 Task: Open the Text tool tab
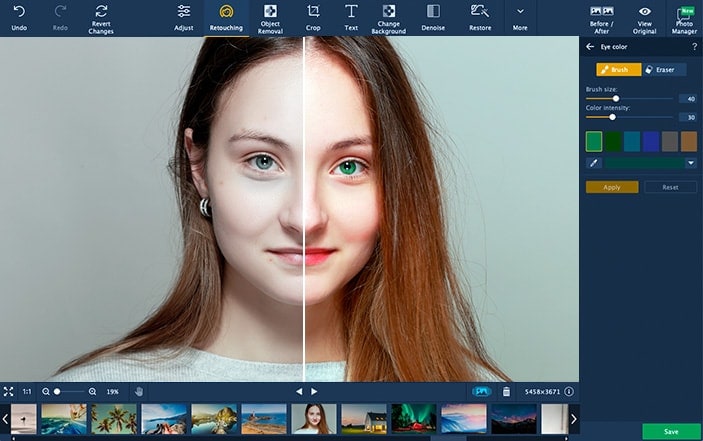(351, 17)
